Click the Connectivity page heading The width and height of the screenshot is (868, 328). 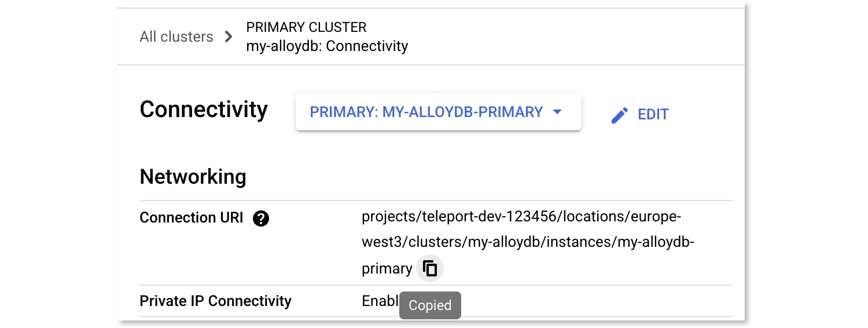(204, 110)
